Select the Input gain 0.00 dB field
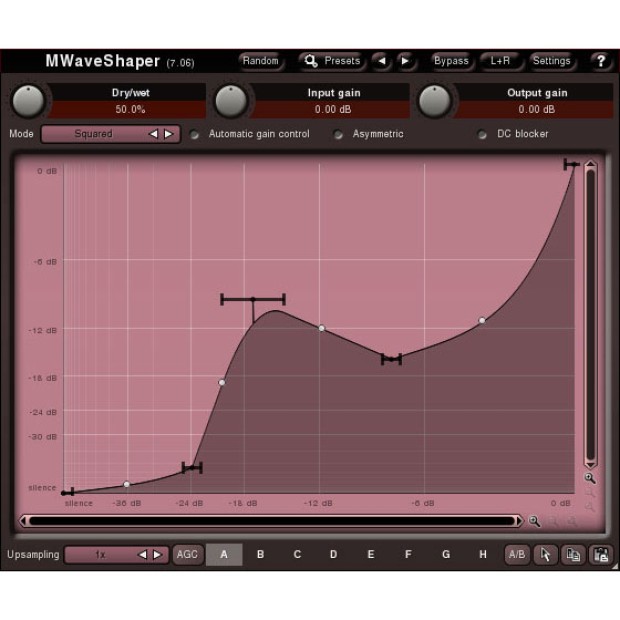This screenshot has height=620, width=620. pyautogui.click(x=333, y=110)
